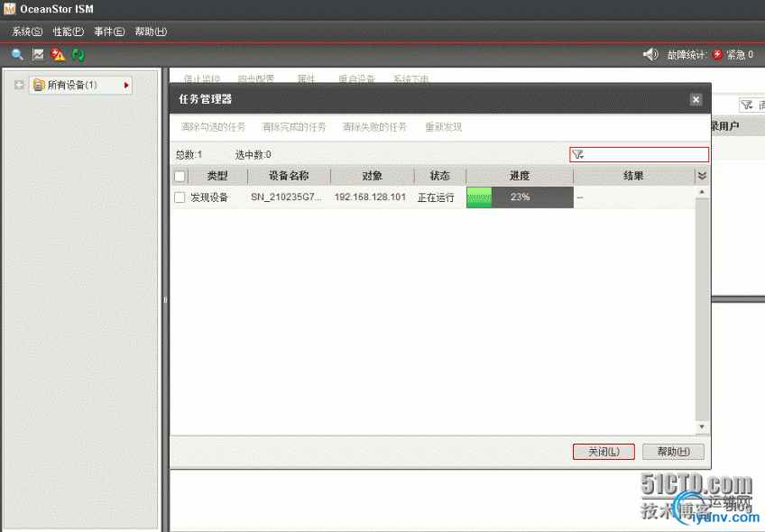Mute alerts via the speaker icon top right
Image resolution: width=765 pixels, height=532 pixels.
(650, 54)
